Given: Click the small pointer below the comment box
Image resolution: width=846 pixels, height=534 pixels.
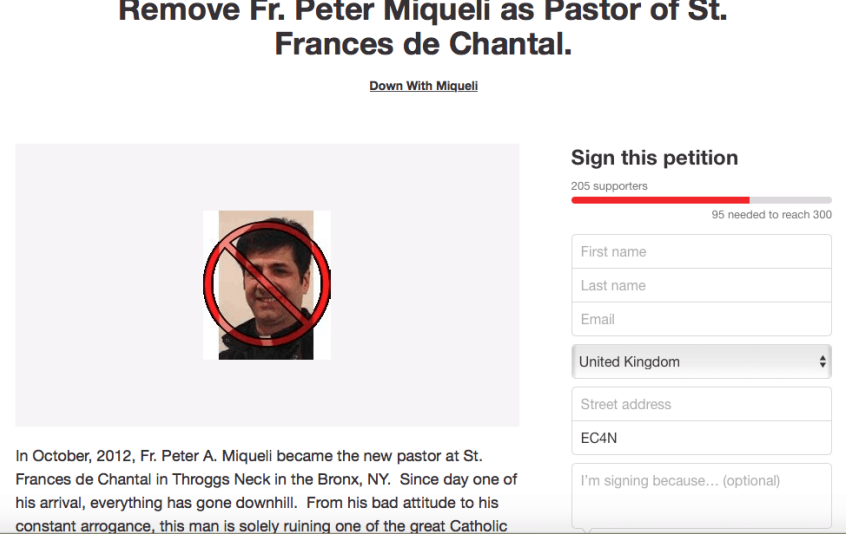Looking at the screenshot, I should [587, 530].
